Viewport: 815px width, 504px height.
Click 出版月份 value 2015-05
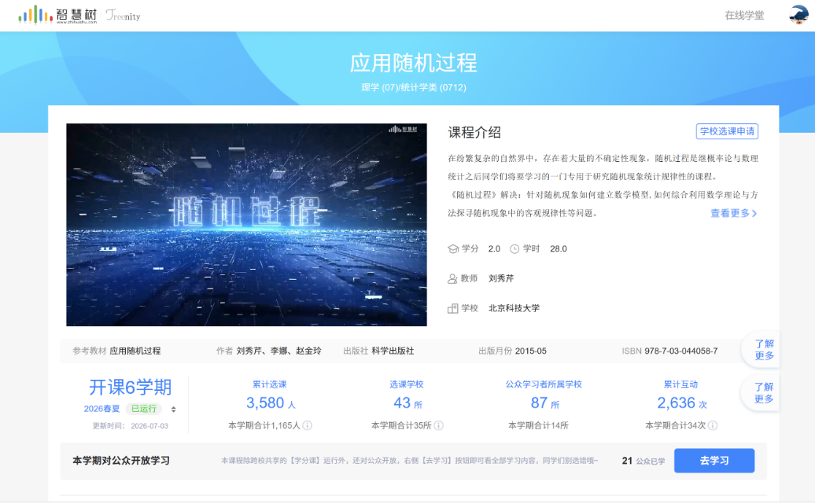tap(530, 351)
